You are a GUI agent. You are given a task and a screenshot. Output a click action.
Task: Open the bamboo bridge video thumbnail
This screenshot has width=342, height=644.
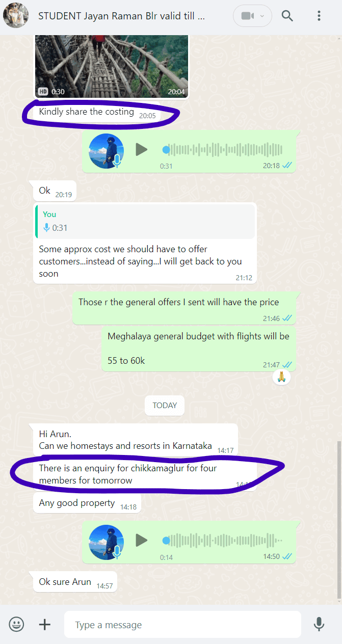pyautogui.click(x=112, y=66)
